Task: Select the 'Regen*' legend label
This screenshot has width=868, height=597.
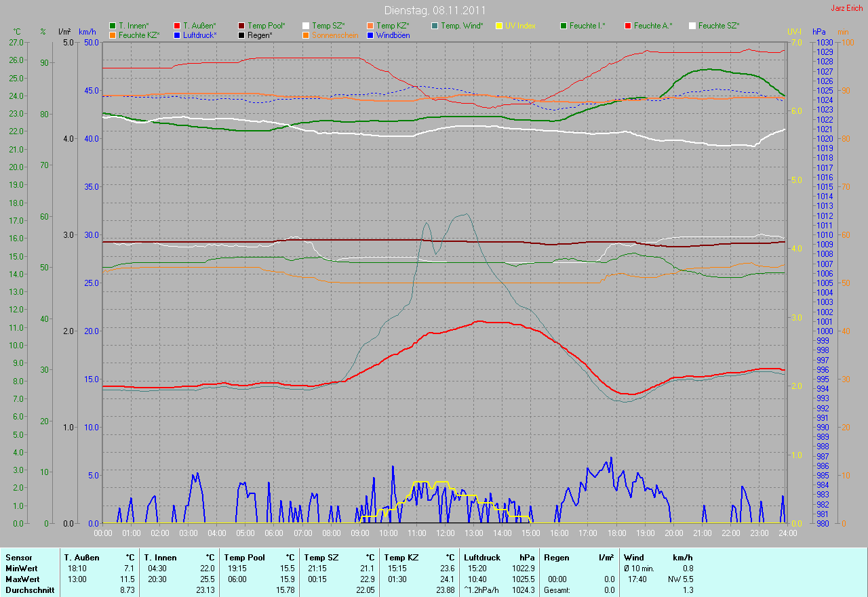Action: point(260,35)
